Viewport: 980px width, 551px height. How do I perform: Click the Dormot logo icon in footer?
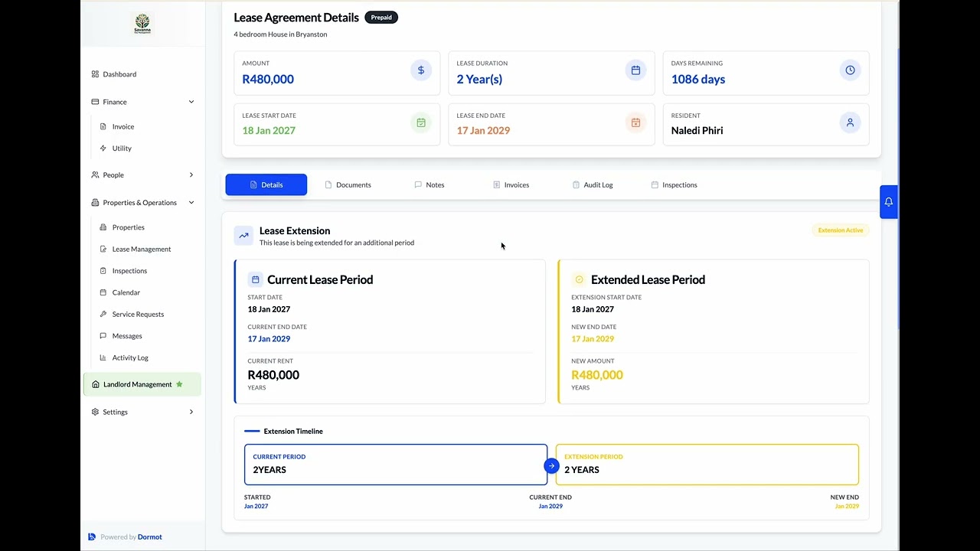(92, 536)
